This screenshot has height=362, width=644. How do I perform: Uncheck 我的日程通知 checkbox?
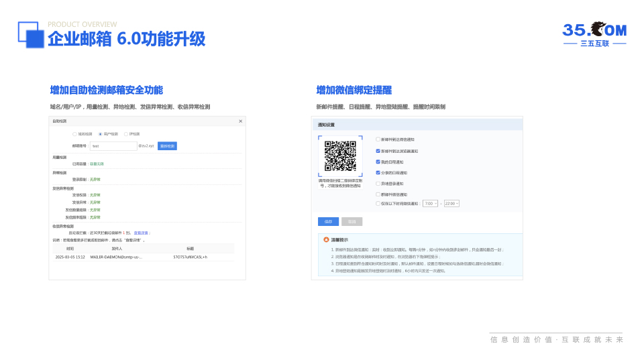pos(378,162)
